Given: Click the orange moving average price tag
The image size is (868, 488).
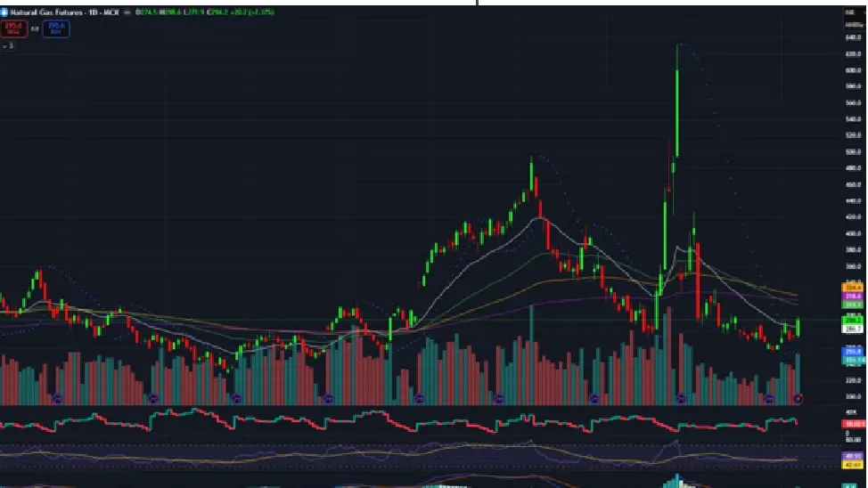Looking at the screenshot, I should [853, 288].
